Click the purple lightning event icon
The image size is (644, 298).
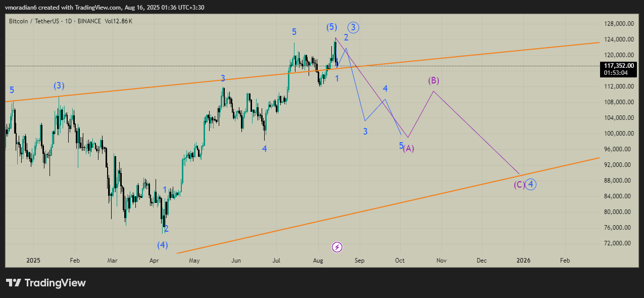337,247
